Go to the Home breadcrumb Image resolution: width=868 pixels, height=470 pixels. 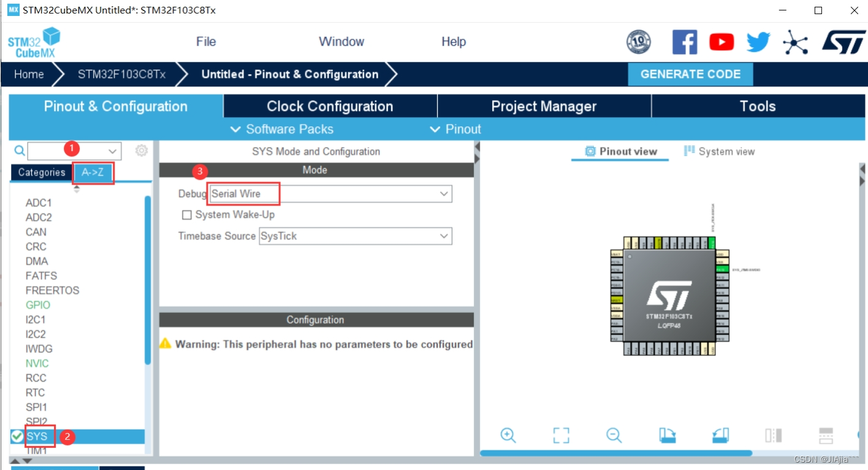pos(29,74)
